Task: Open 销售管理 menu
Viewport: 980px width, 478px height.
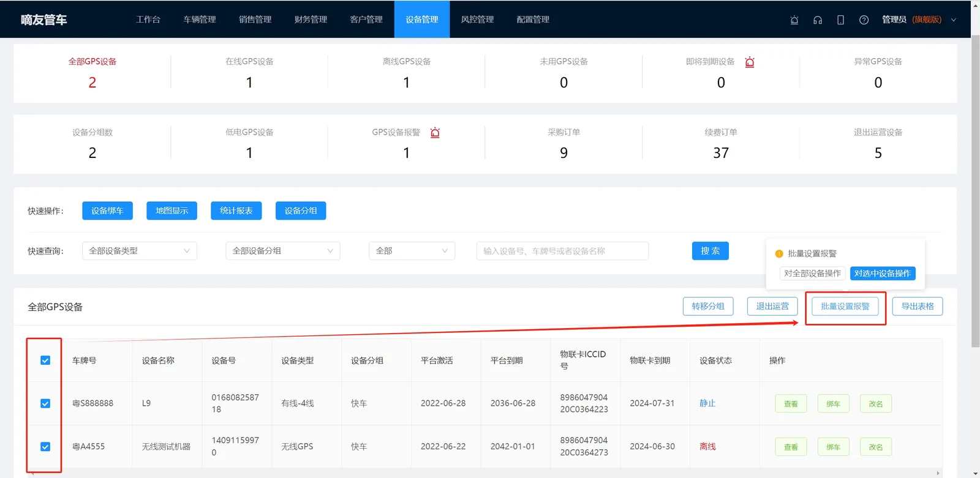Action: pos(255,20)
